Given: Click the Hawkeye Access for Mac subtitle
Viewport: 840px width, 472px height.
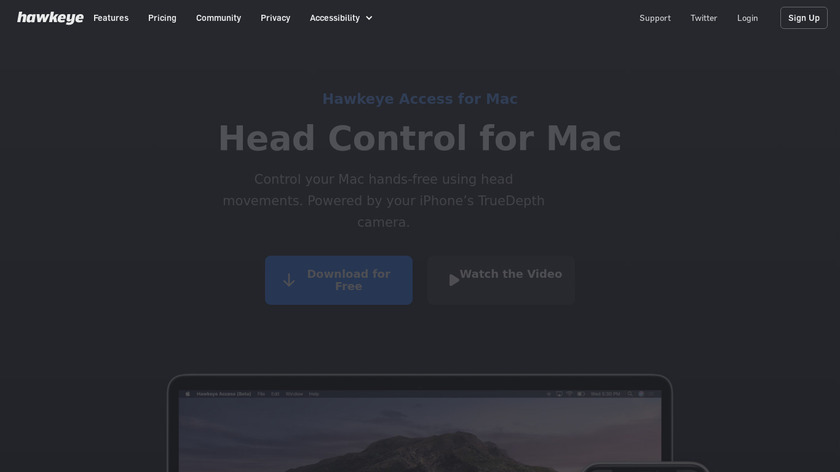Looking at the screenshot, I should [420, 99].
